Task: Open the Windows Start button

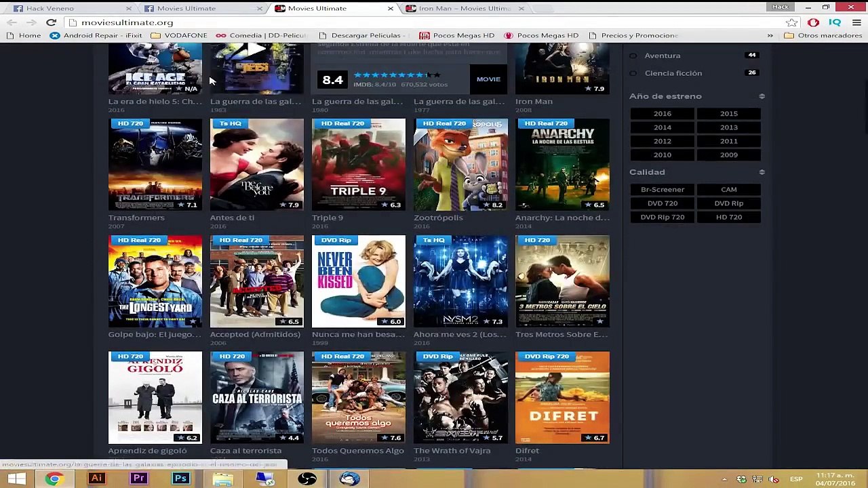Action: click(x=16, y=479)
